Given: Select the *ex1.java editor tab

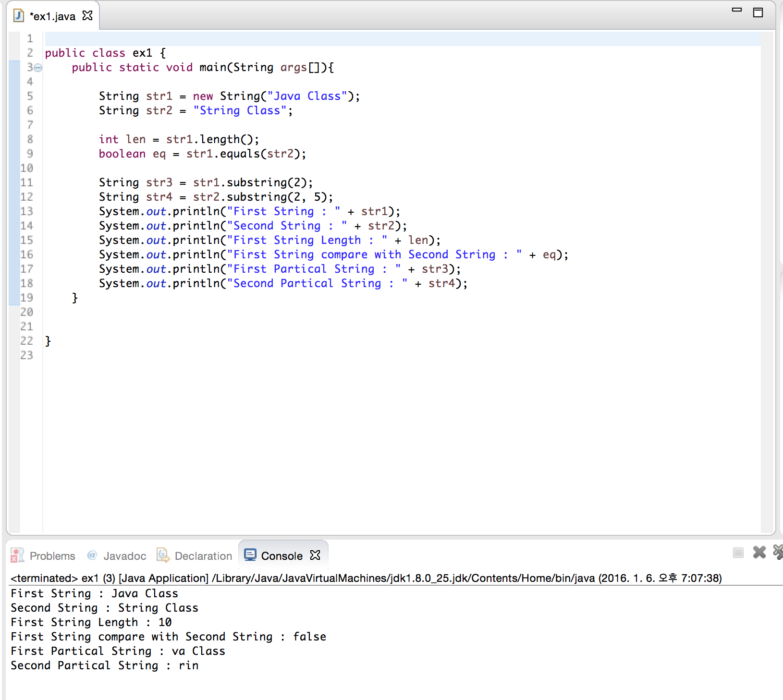Looking at the screenshot, I should 52,16.
